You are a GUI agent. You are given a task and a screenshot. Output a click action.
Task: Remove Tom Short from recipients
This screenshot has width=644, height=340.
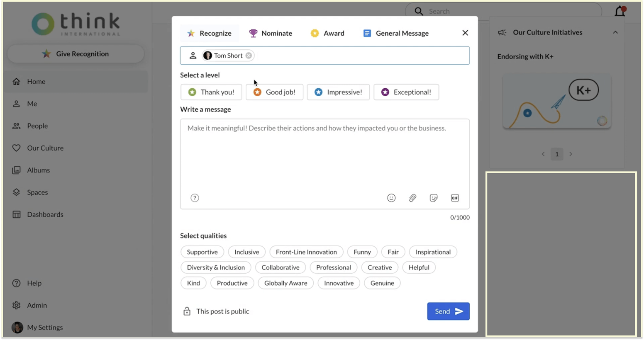[x=249, y=56]
